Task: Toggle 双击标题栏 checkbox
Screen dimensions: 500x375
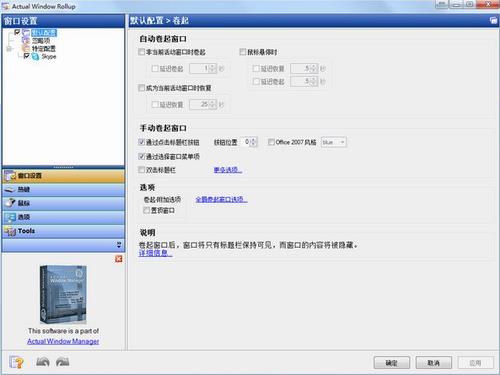Action: 141,170
